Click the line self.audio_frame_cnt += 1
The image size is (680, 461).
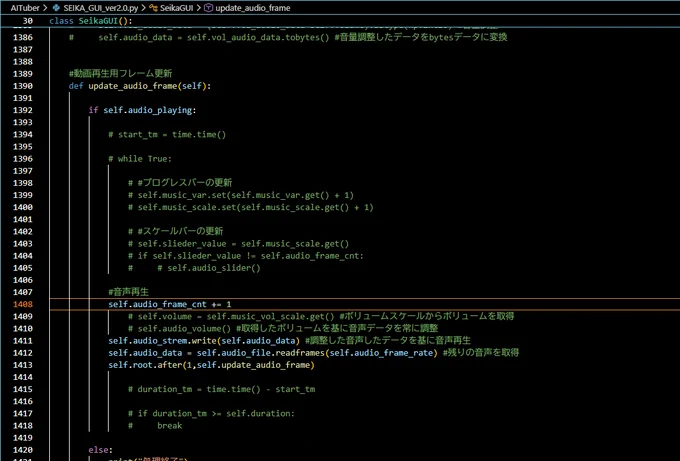pos(170,304)
